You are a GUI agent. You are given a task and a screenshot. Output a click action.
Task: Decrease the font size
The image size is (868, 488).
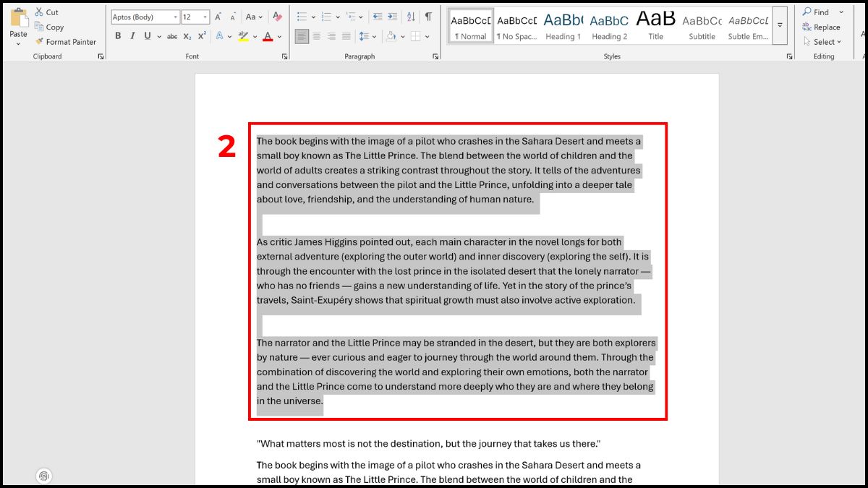pos(233,17)
